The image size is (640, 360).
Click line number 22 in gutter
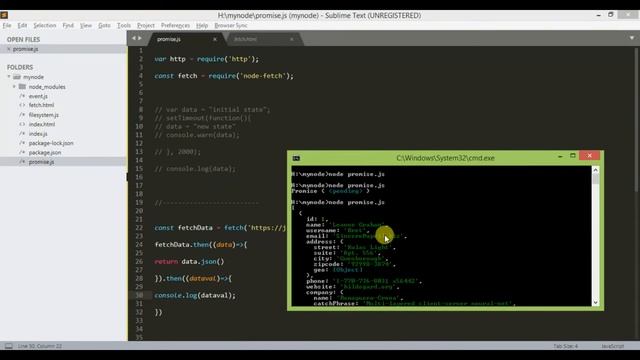[139, 228]
